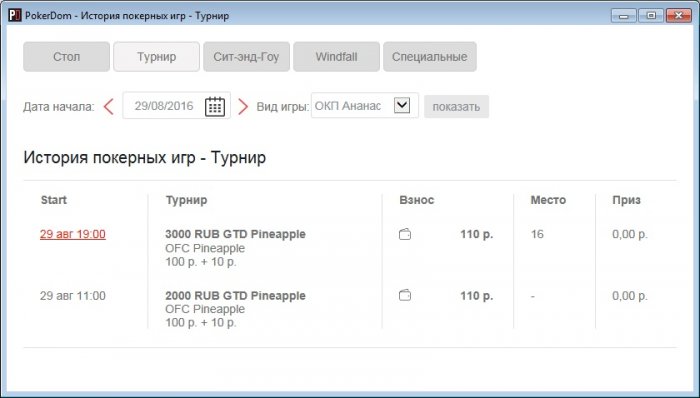Click OFC Pineapple under 3000 RUB GTD
This screenshot has width=700, height=398.
(x=205, y=248)
